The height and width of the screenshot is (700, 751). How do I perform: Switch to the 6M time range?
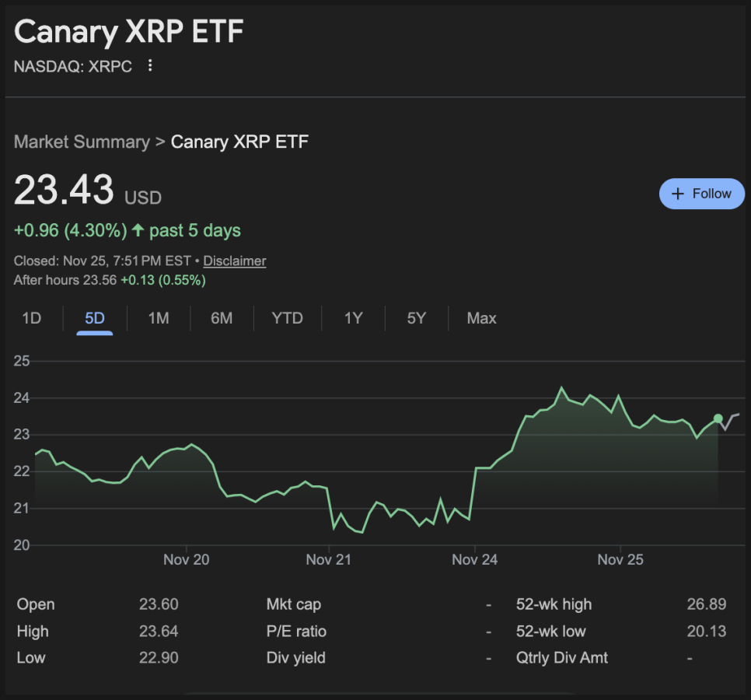point(222,318)
